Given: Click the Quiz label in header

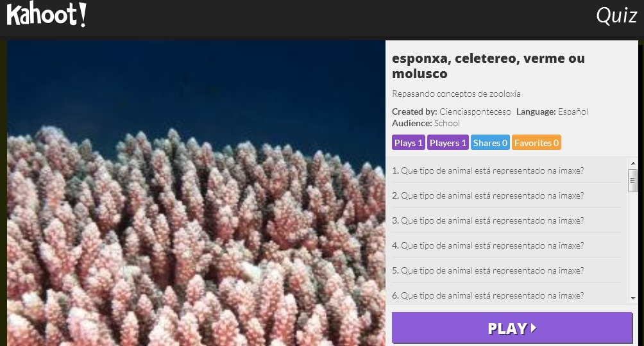Looking at the screenshot, I should click(616, 17).
